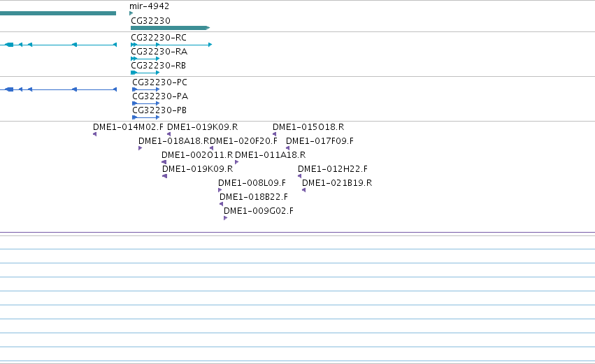Click the CG32230-PA coding segment glyph
The image size is (595, 364).
(145, 103)
